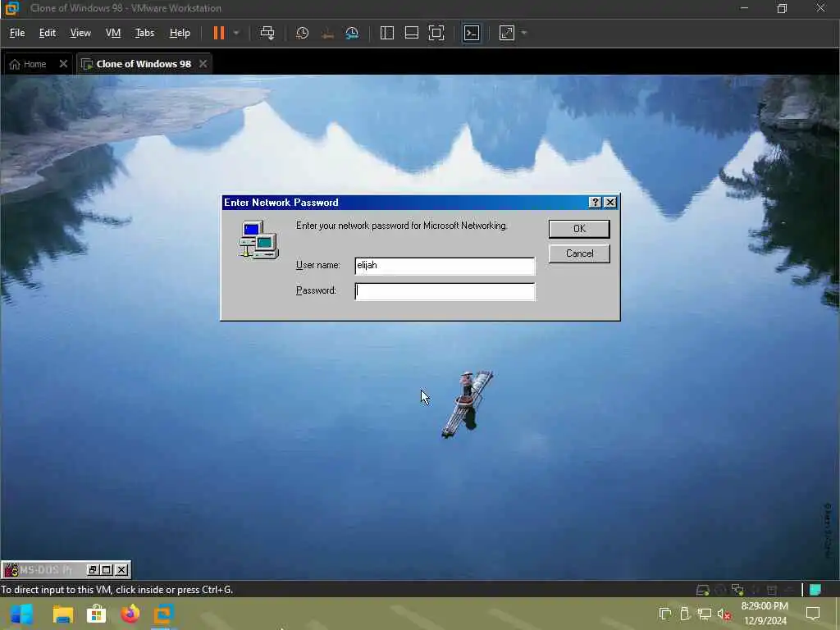
Task: Open Microsoft Store from the taskbar
Action: click(97, 614)
